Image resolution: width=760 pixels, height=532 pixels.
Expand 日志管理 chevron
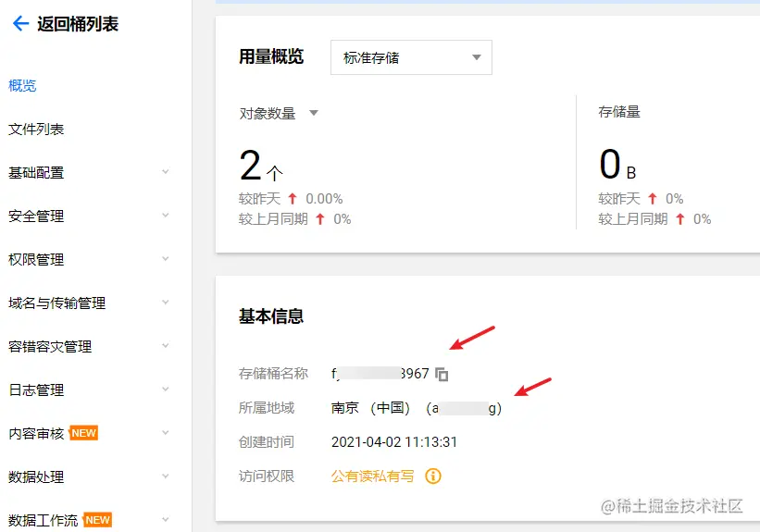tap(166, 390)
